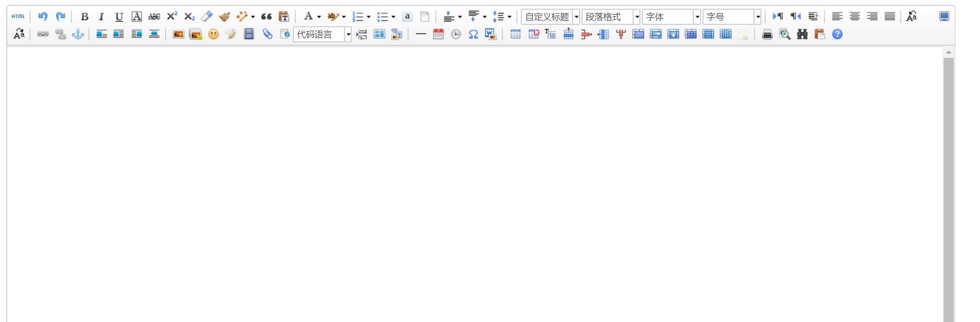Open the 字号 font size dropdown
The image size is (980, 322).
pos(732,17)
